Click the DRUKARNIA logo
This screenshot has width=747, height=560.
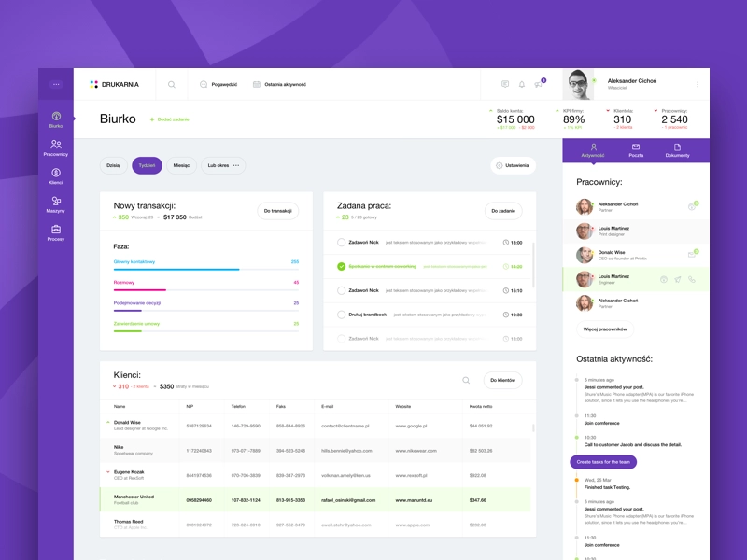click(114, 84)
